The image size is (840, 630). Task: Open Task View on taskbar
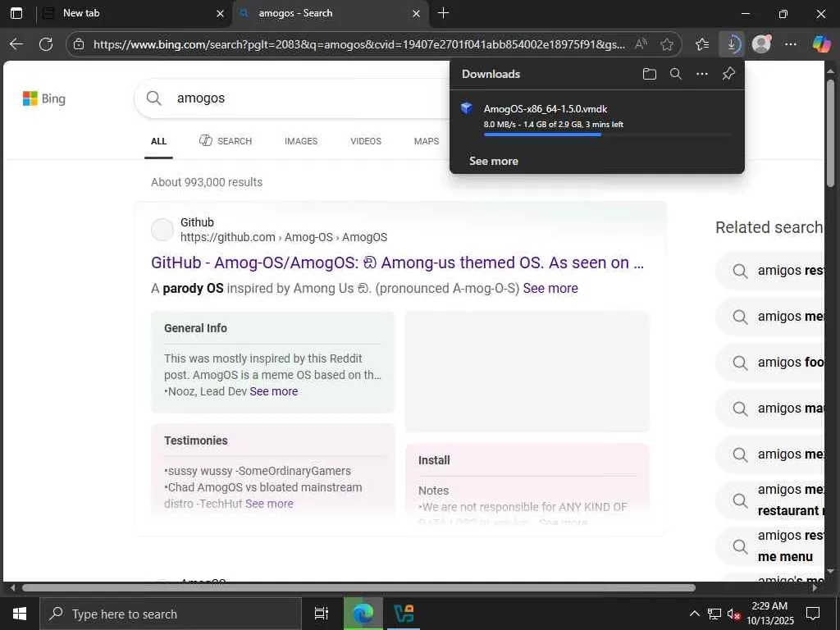point(322,614)
